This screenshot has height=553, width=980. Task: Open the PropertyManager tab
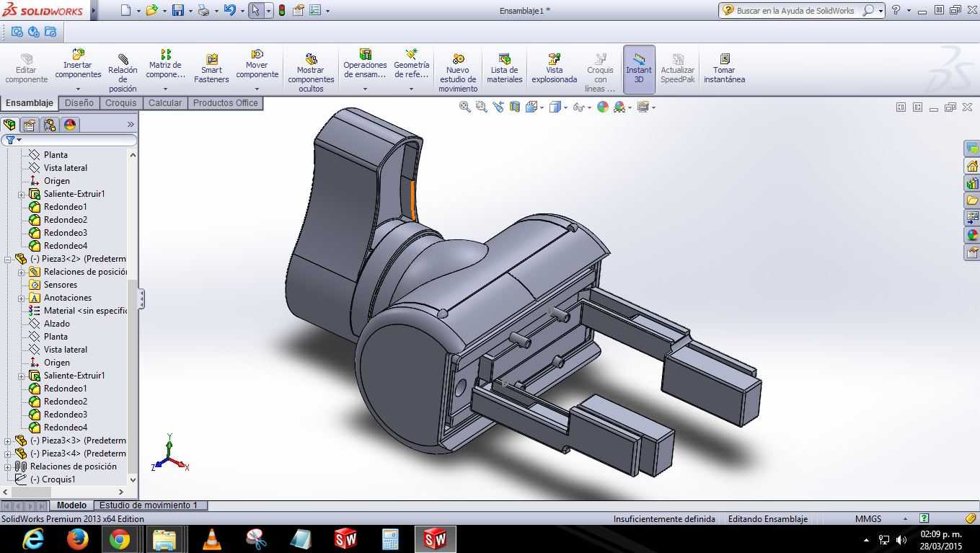point(30,125)
